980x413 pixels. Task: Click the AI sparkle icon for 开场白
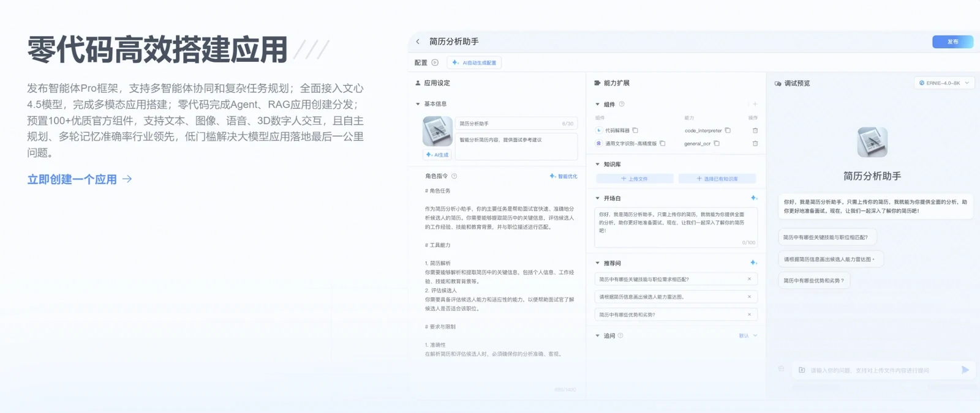(x=754, y=198)
